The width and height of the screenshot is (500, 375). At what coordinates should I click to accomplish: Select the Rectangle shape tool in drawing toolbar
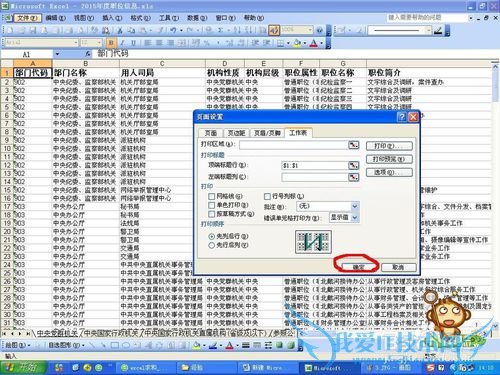coord(115,345)
